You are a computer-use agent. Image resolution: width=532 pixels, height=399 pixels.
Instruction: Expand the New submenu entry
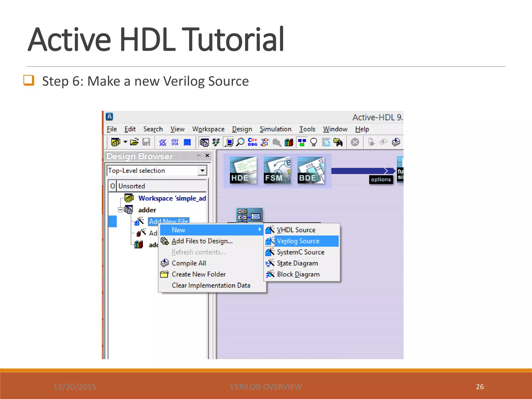(211, 230)
